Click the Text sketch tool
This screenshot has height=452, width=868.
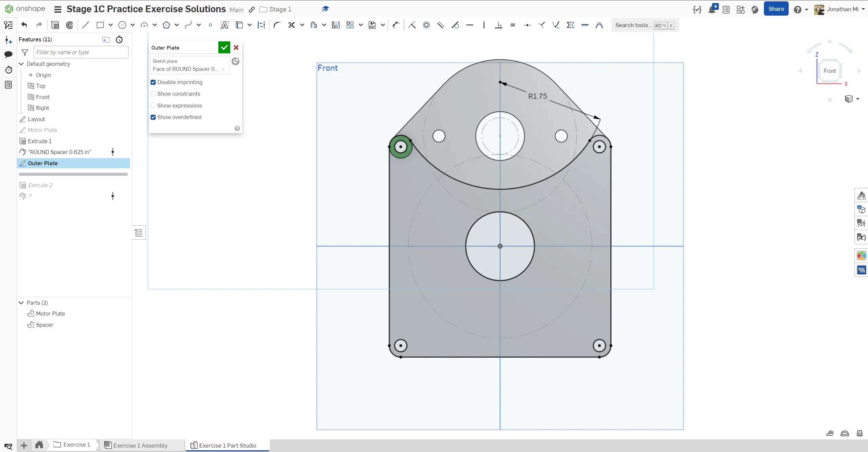pos(224,25)
